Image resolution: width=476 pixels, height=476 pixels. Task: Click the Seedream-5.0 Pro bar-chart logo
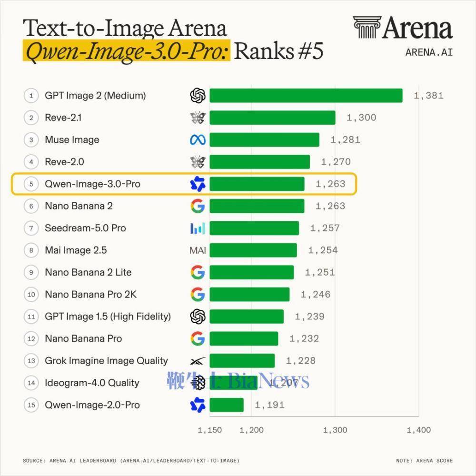pos(198,228)
